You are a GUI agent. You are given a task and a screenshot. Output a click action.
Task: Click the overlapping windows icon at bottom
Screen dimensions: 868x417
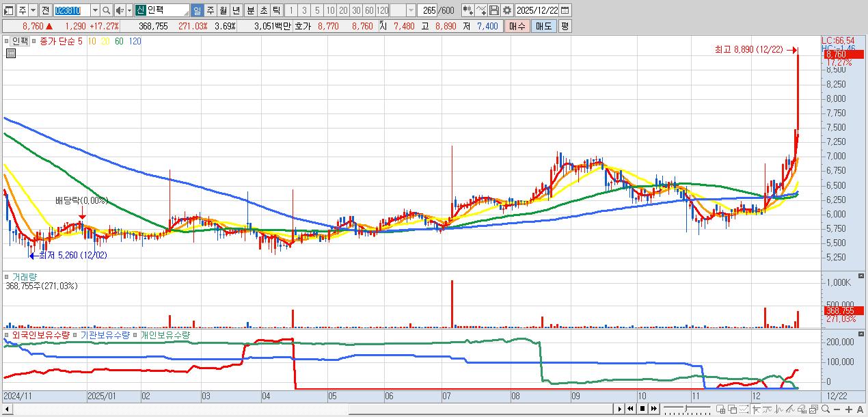[x=733, y=409]
